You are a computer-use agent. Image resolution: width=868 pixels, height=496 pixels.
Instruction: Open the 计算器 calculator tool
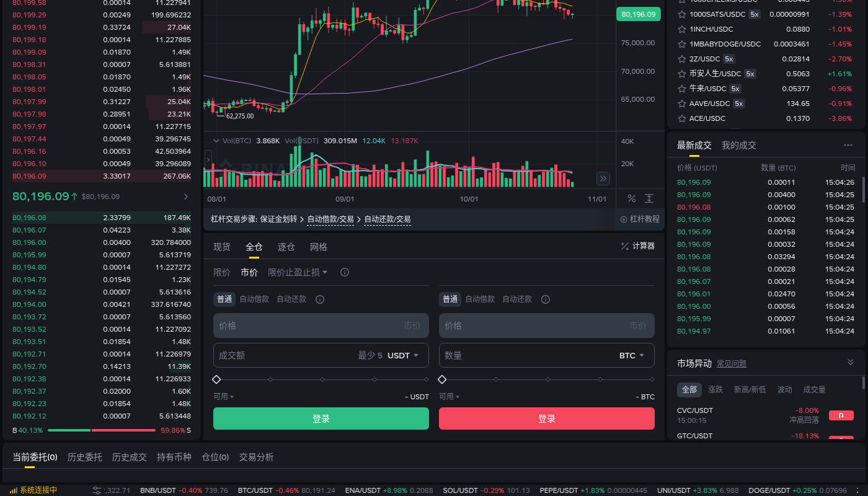click(x=637, y=246)
